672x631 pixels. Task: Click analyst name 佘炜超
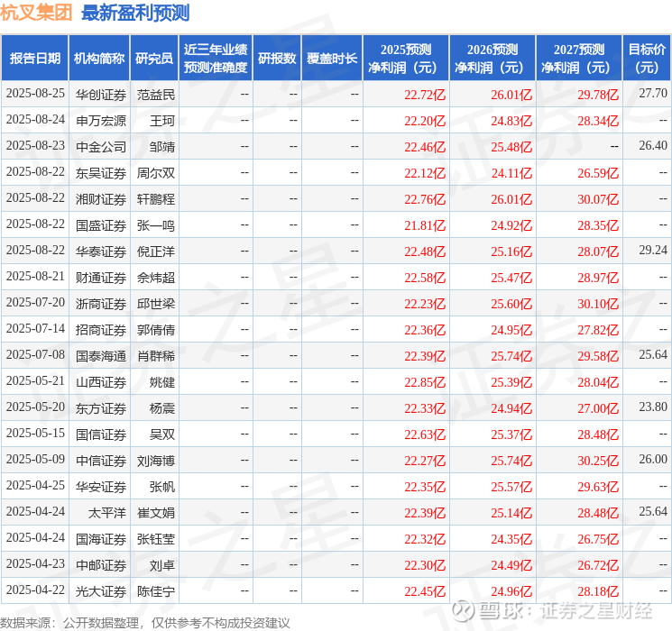tap(156, 278)
